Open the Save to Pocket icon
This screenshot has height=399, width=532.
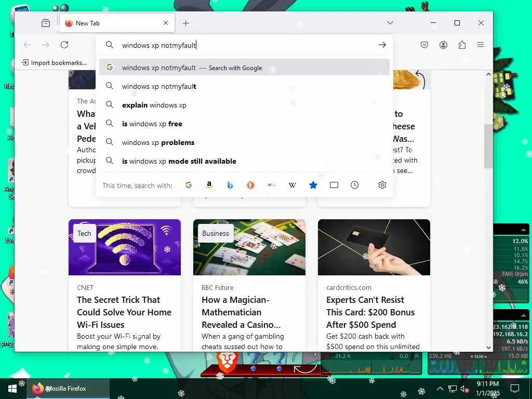pyautogui.click(x=424, y=45)
